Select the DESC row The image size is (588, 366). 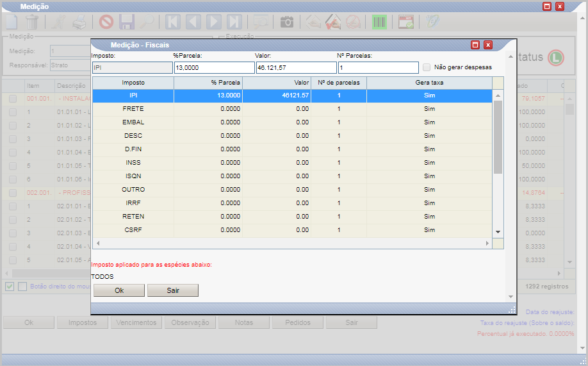293,136
